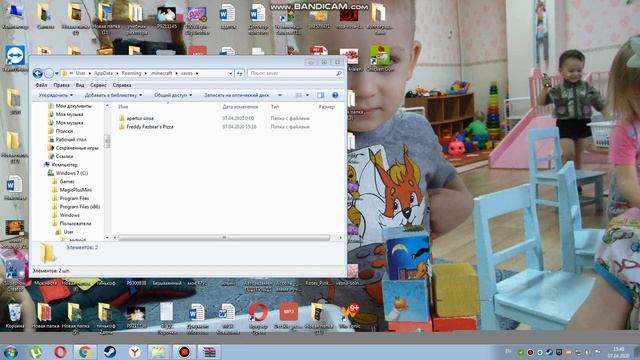
Task: Sort by the Имя column header
Action: [123, 107]
